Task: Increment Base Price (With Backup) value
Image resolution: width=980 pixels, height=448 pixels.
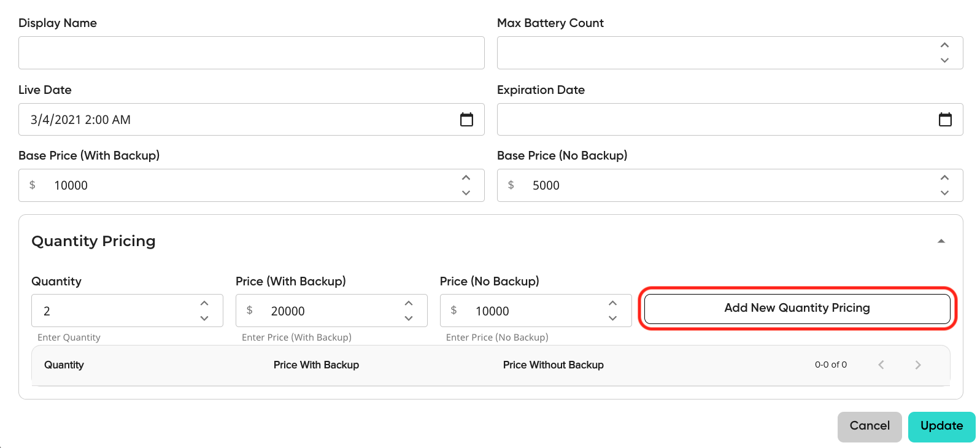Action: coord(466,178)
